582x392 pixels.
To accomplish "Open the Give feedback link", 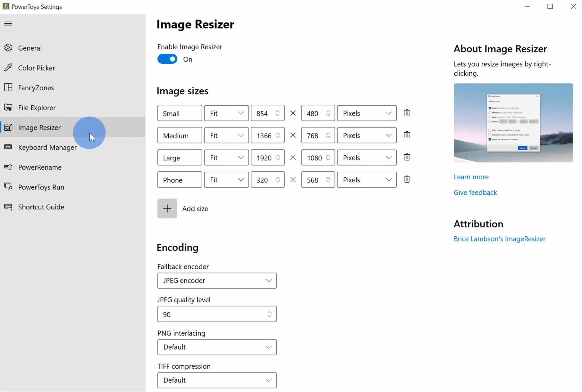I will click(x=475, y=192).
